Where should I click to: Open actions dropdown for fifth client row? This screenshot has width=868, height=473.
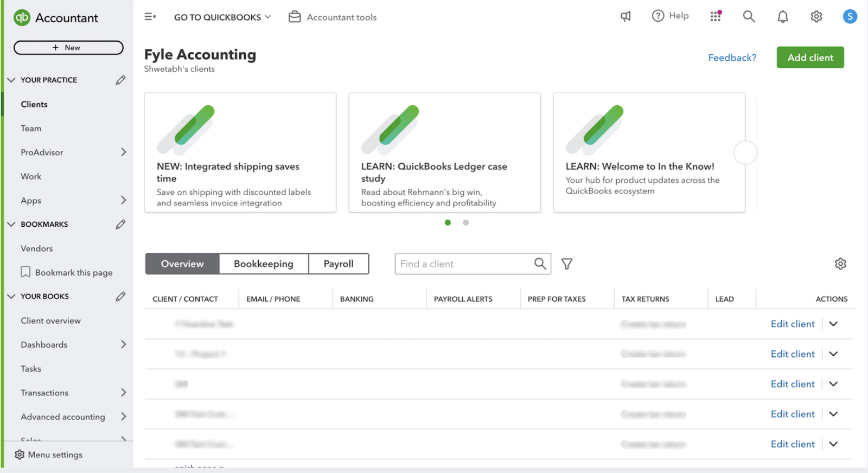[x=833, y=444]
